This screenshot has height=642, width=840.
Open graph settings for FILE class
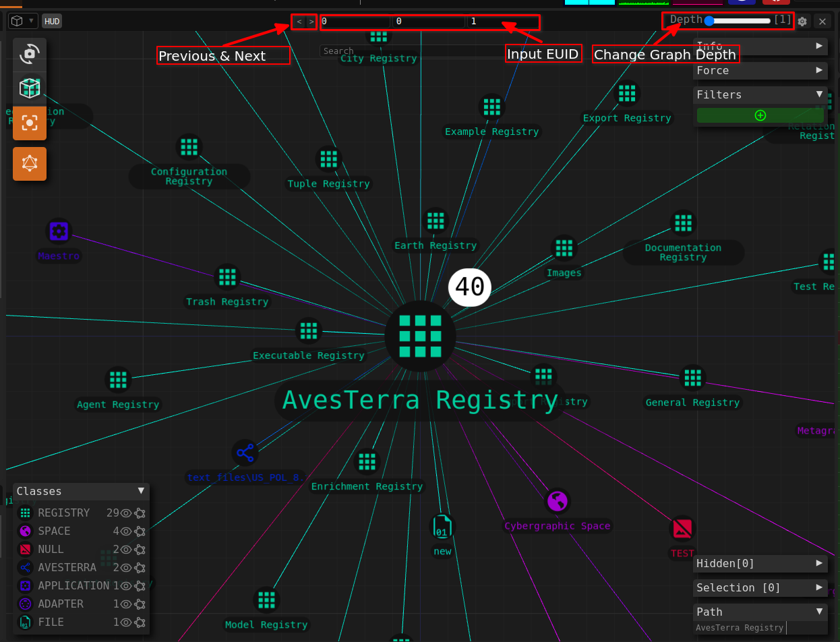pyautogui.click(x=140, y=622)
